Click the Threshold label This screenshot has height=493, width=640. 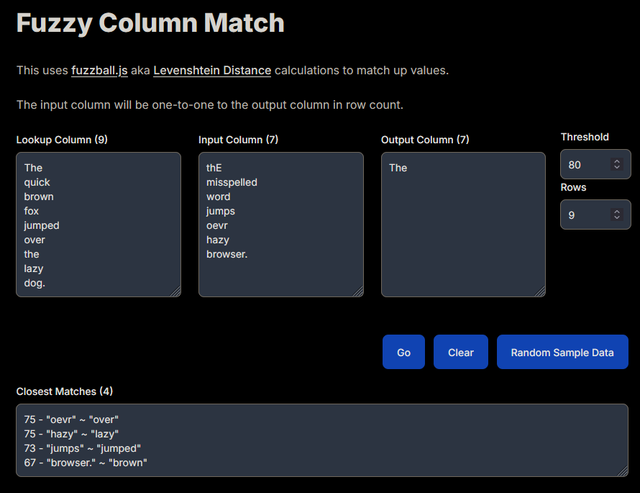(x=584, y=137)
